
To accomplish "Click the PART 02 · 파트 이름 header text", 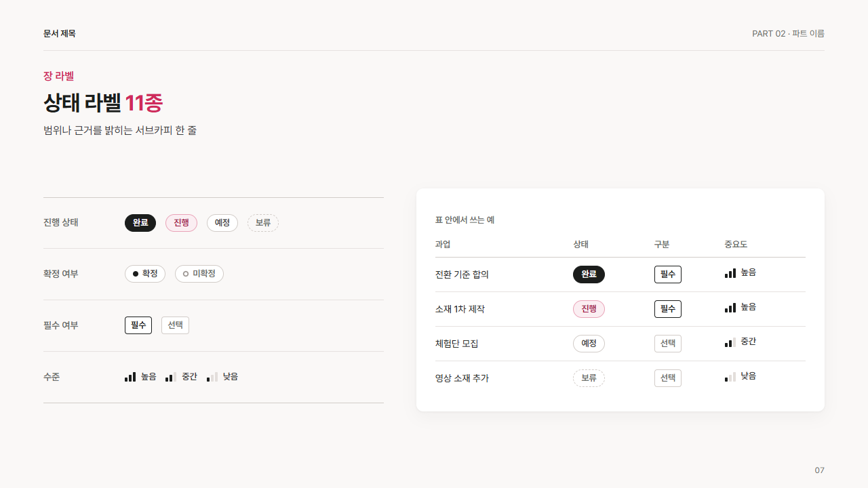I will (x=788, y=33).
